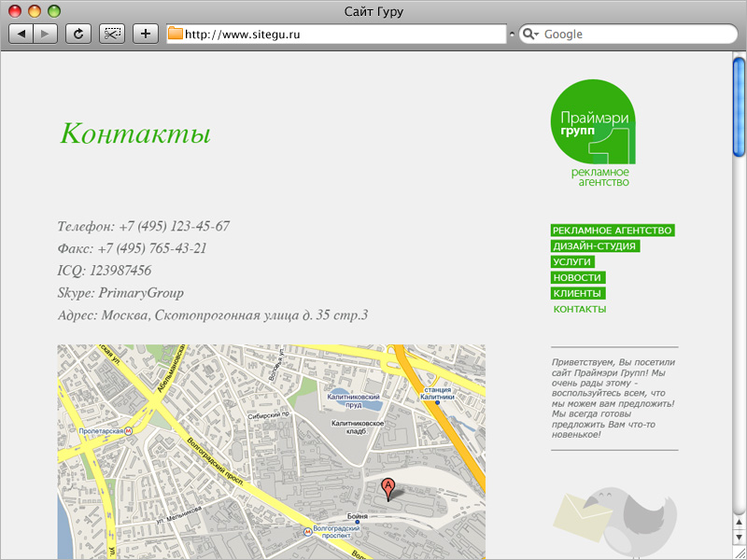The width and height of the screenshot is (747, 560).
Task: Open the УСЛУГИ menu item
Action: 572,262
